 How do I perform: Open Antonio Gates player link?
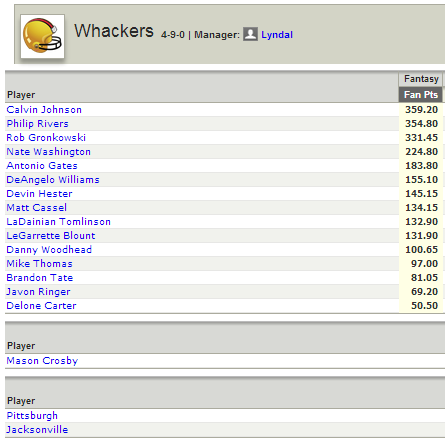tap(42, 166)
